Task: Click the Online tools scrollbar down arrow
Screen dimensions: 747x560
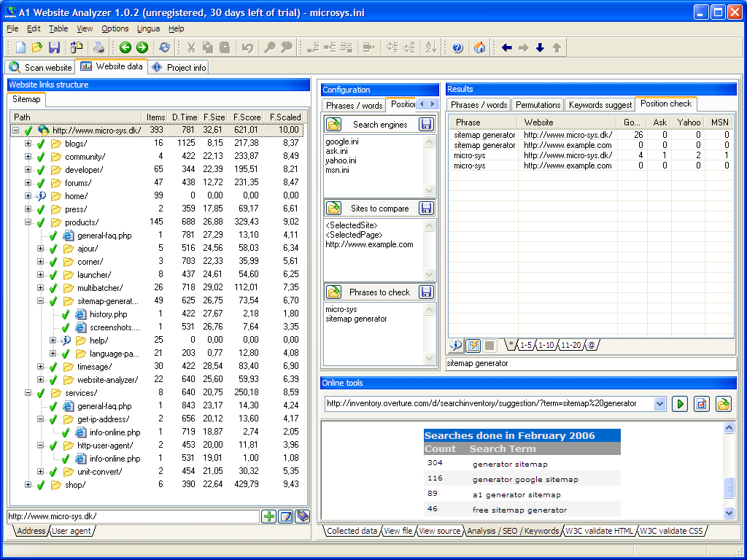Action: point(729,513)
